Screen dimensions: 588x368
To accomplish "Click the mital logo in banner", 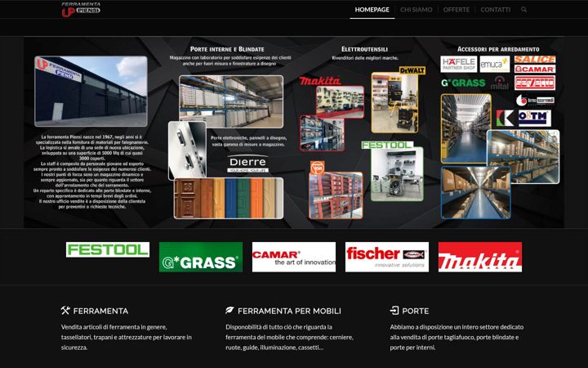I will coord(500,83).
